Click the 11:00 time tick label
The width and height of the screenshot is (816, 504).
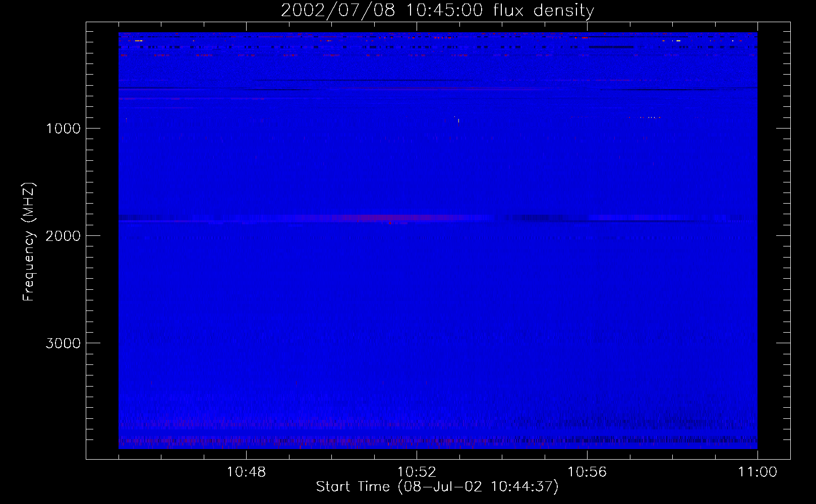click(757, 472)
